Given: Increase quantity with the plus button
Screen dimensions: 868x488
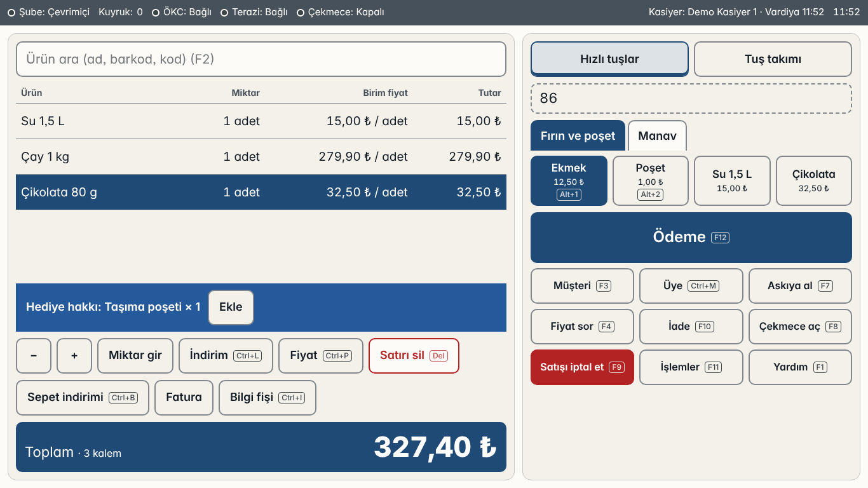Looking at the screenshot, I should tap(74, 356).
